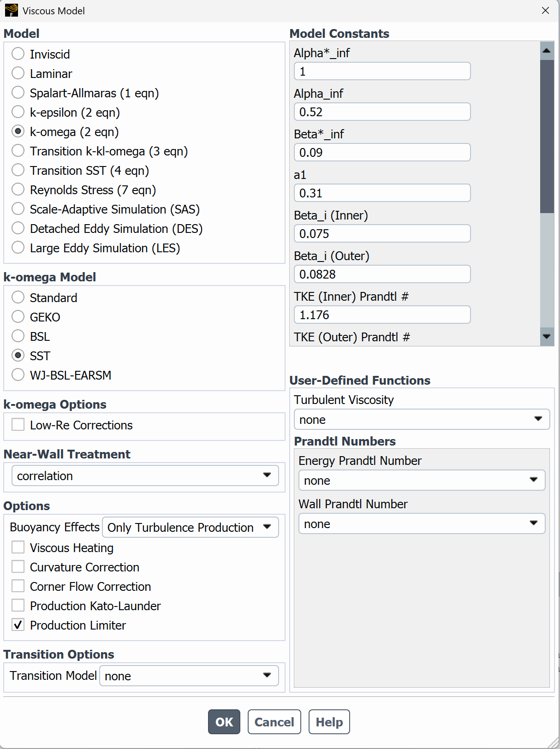The width and height of the screenshot is (560, 749).
Task: Enable Production Kato-Launder option
Action: [x=18, y=606]
